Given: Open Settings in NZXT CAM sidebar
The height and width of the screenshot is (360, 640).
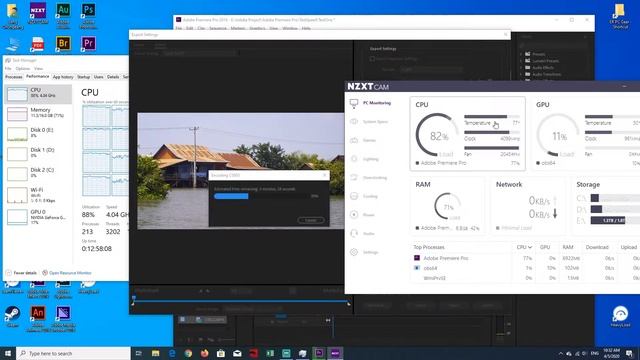Looking at the screenshot, I should coord(364,252).
